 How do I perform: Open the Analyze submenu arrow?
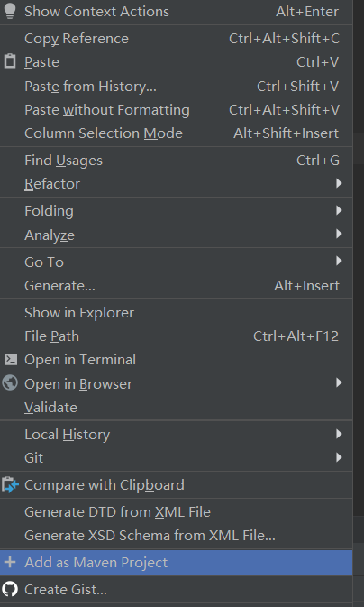click(x=339, y=234)
